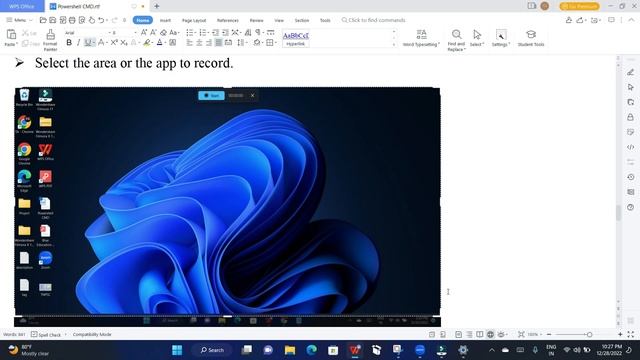Toggle Underline formatting

88,42
